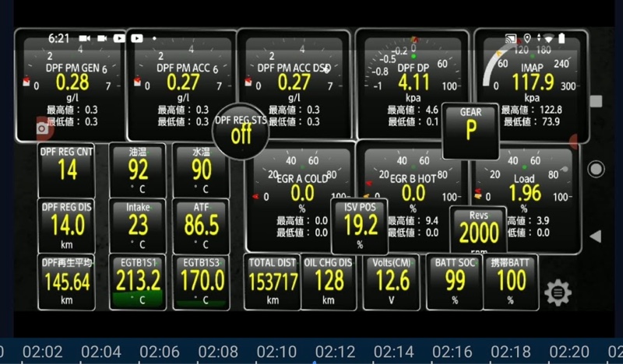
Task: Select the DPF PM ACC 0.27 gauge
Action: pos(181,85)
